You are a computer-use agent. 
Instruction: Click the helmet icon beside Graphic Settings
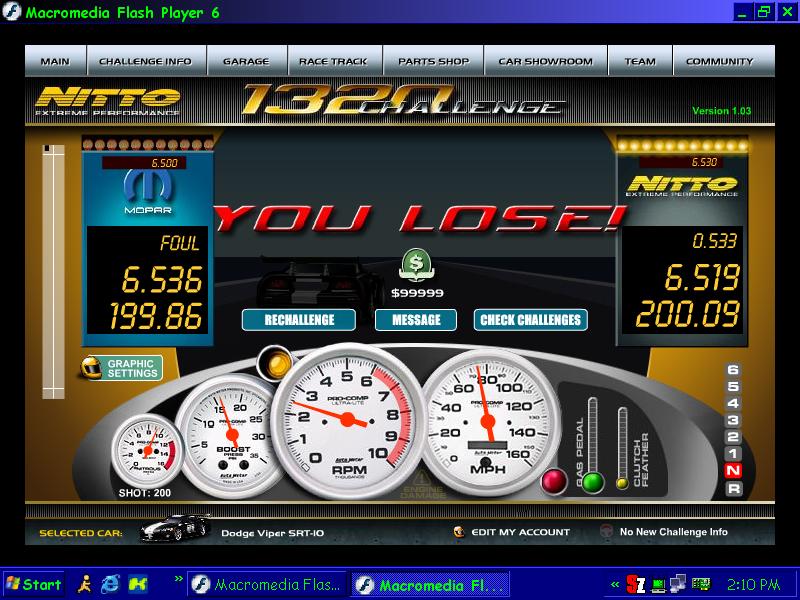pos(92,368)
